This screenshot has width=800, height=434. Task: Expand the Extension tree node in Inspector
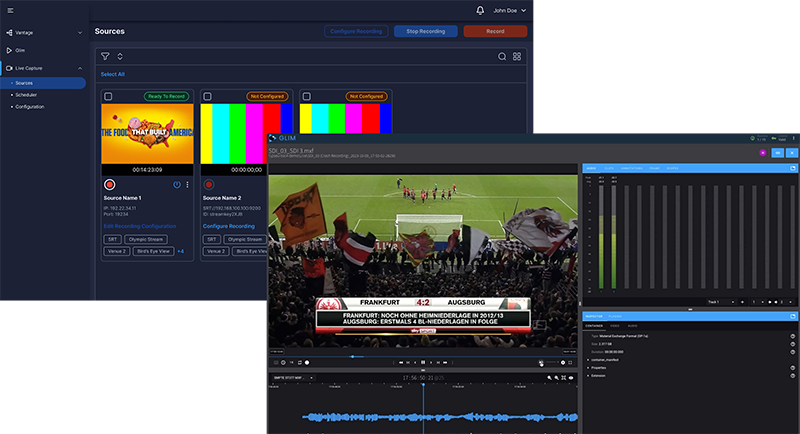coord(588,376)
